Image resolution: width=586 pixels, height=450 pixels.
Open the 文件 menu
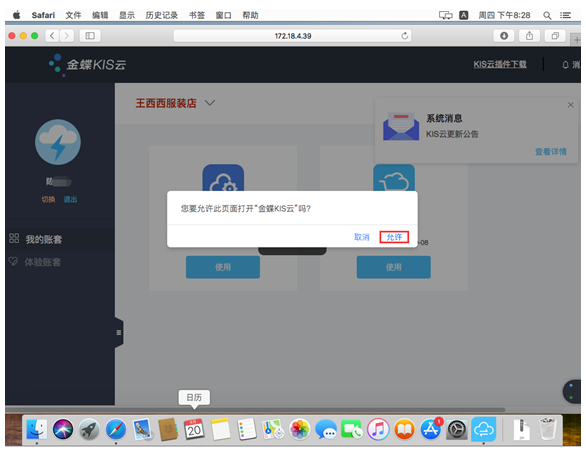(x=73, y=15)
